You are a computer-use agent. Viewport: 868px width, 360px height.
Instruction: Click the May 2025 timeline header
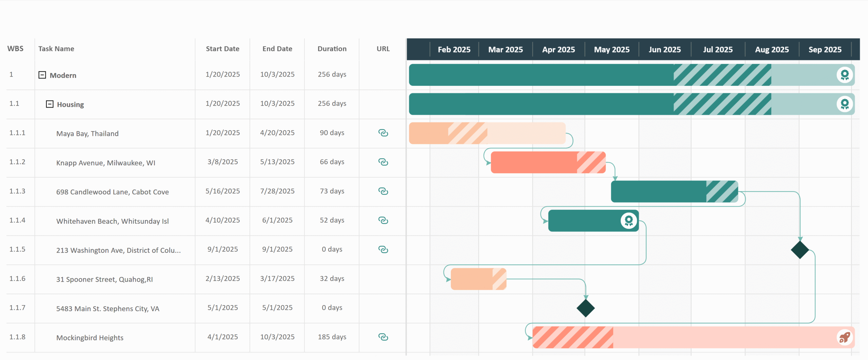[611, 49]
